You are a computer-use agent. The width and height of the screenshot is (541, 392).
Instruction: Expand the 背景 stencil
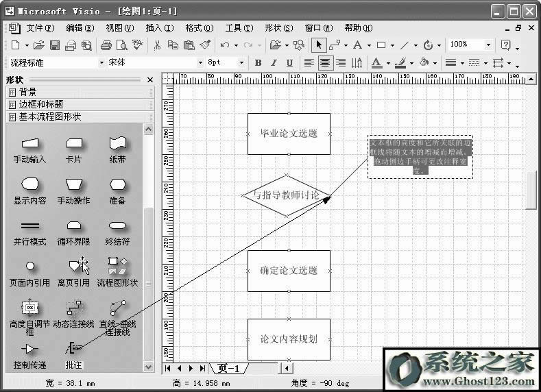(x=80, y=92)
